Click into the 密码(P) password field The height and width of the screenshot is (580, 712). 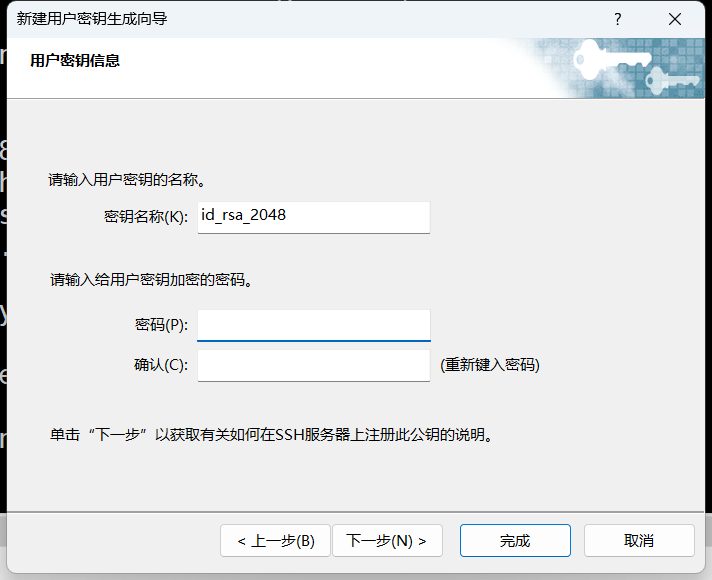coord(313,325)
